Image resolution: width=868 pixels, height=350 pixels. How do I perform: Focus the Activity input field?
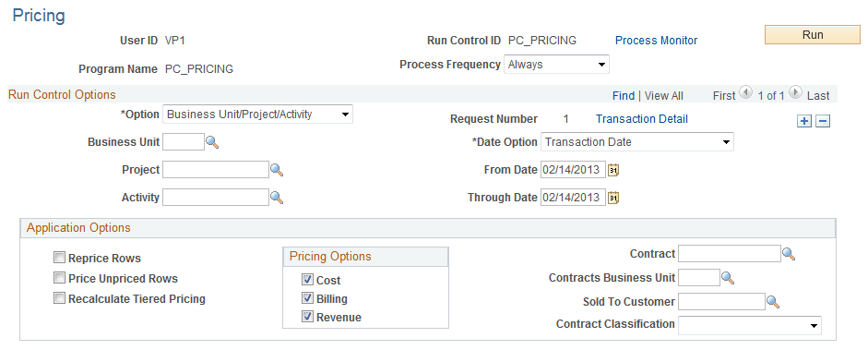pos(216,197)
